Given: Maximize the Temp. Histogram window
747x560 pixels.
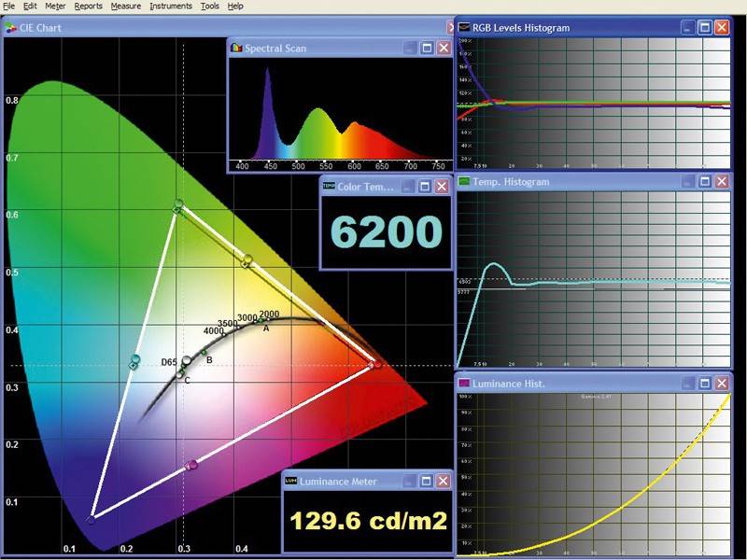Looking at the screenshot, I should 705,181.
